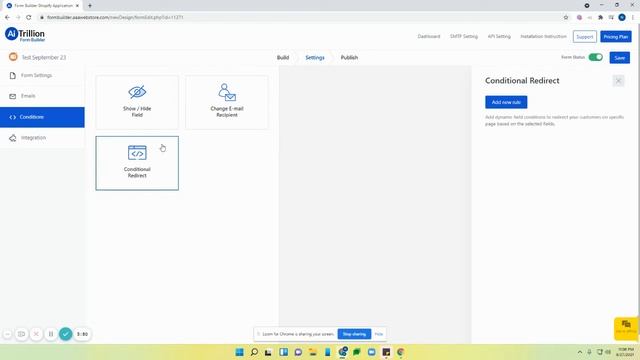
Task: Click the Test September 23 form title
Action: click(44, 58)
